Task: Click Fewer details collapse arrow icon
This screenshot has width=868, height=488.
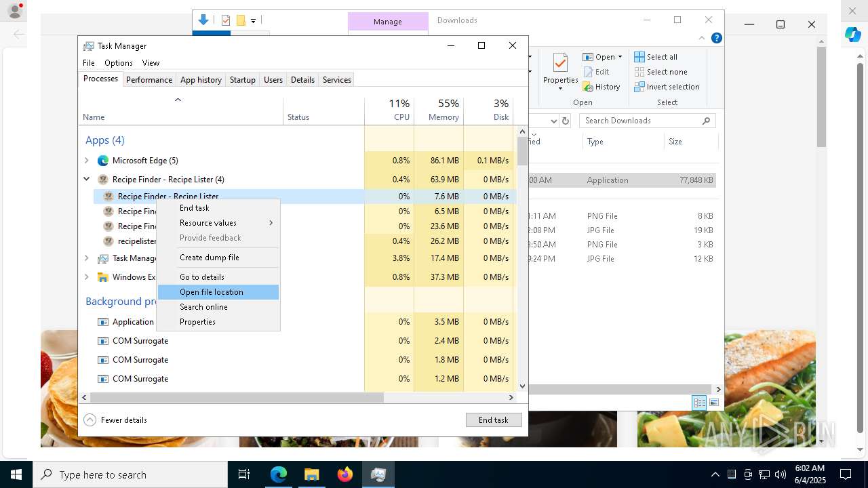Action: (90, 420)
